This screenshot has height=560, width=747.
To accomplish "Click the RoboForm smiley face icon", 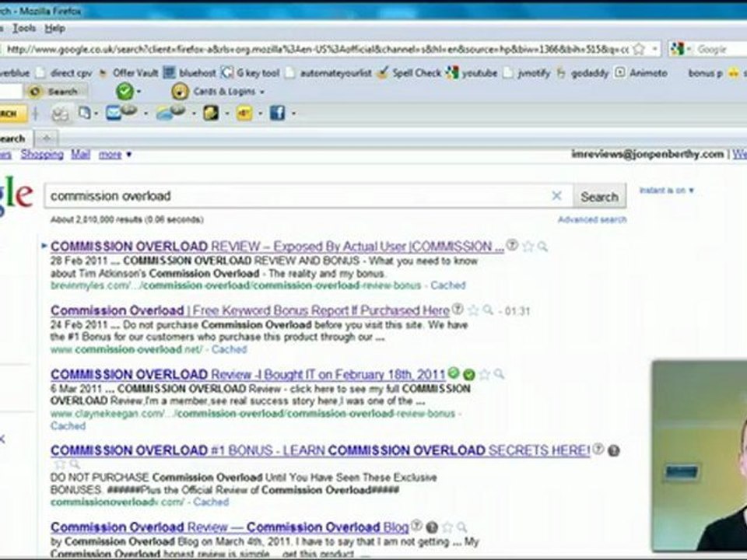I will pos(180,91).
